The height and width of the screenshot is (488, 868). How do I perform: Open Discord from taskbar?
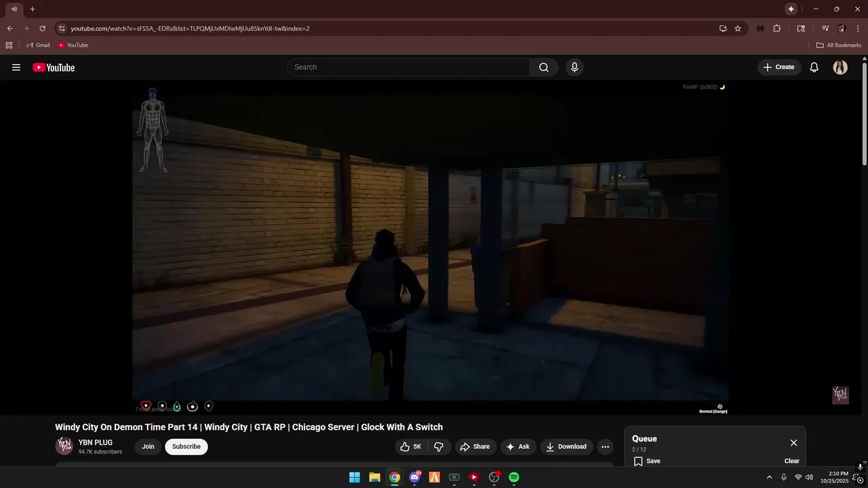pyautogui.click(x=414, y=477)
